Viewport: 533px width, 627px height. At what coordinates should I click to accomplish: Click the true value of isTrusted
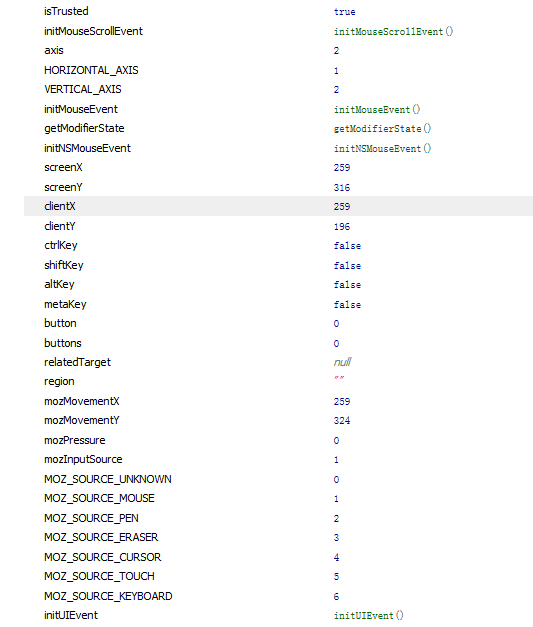345,12
